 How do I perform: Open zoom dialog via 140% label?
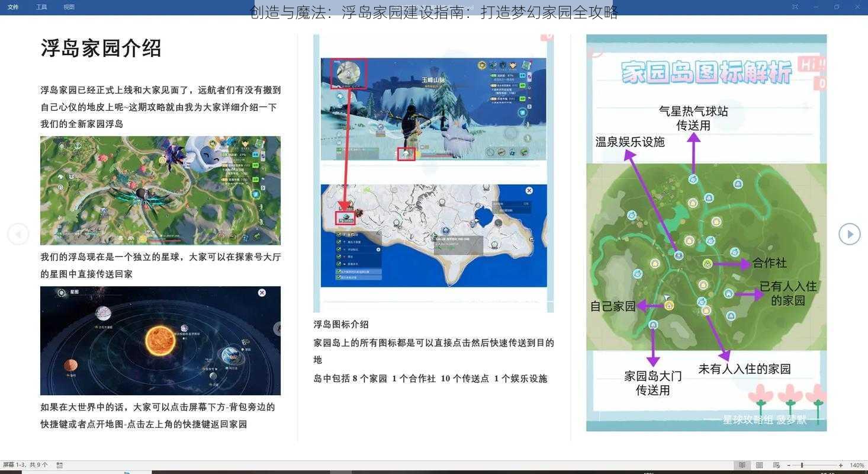pyautogui.click(x=857, y=465)
